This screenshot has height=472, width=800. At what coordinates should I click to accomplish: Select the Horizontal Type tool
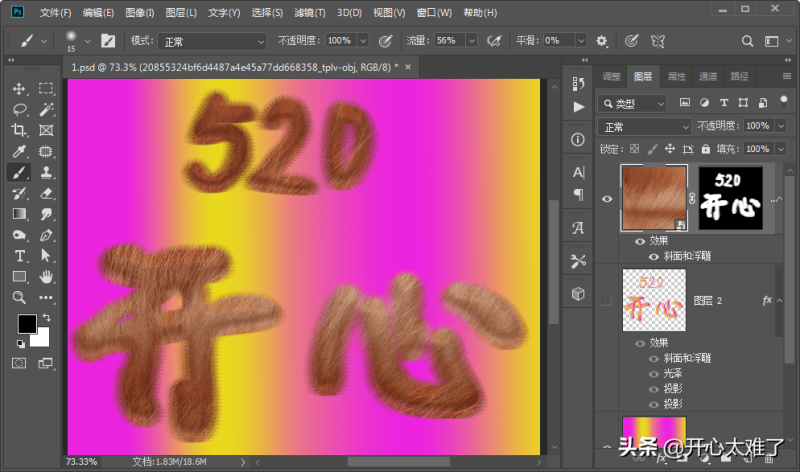[x=19, y=256]
